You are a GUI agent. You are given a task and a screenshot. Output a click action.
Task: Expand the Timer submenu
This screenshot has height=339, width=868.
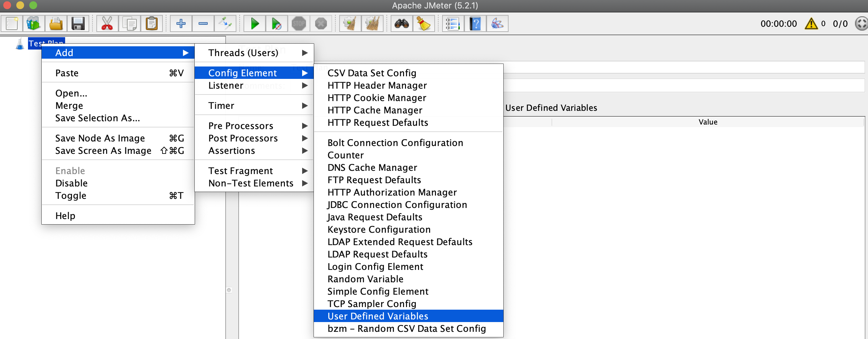254,106
